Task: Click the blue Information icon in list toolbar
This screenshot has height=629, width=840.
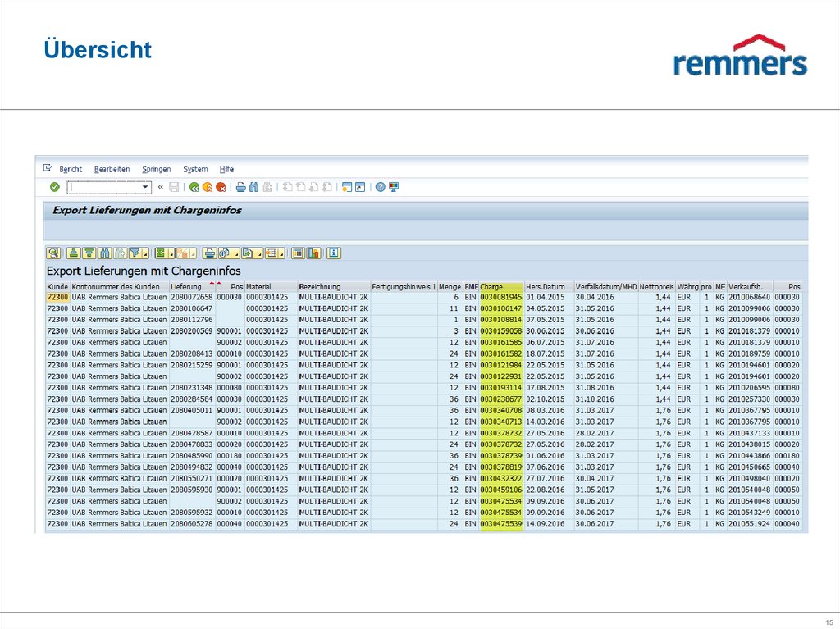Action: click(334, 253)
